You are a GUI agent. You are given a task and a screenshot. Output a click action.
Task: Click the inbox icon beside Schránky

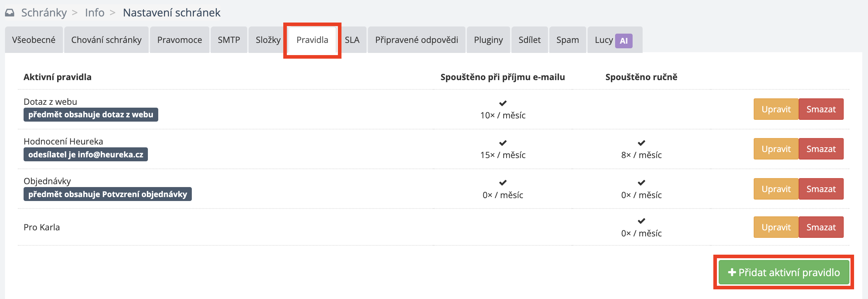10,13
